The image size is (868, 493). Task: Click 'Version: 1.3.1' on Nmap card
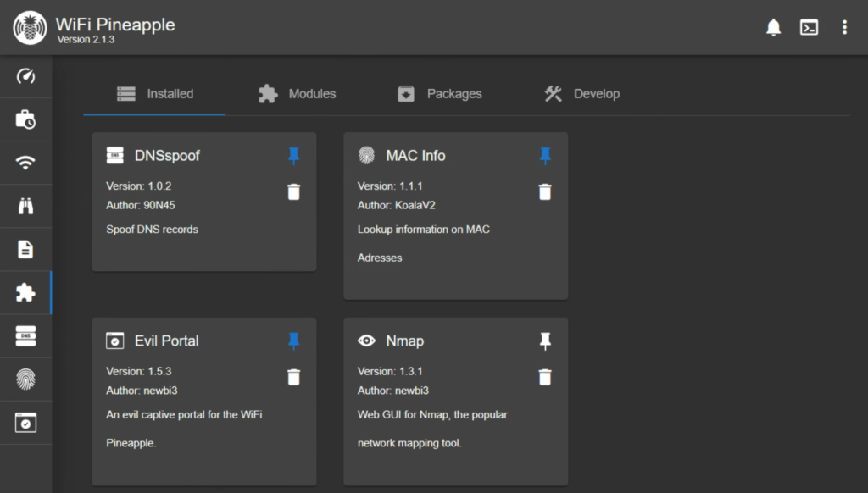pyautogui.click(x=390, y=371)
